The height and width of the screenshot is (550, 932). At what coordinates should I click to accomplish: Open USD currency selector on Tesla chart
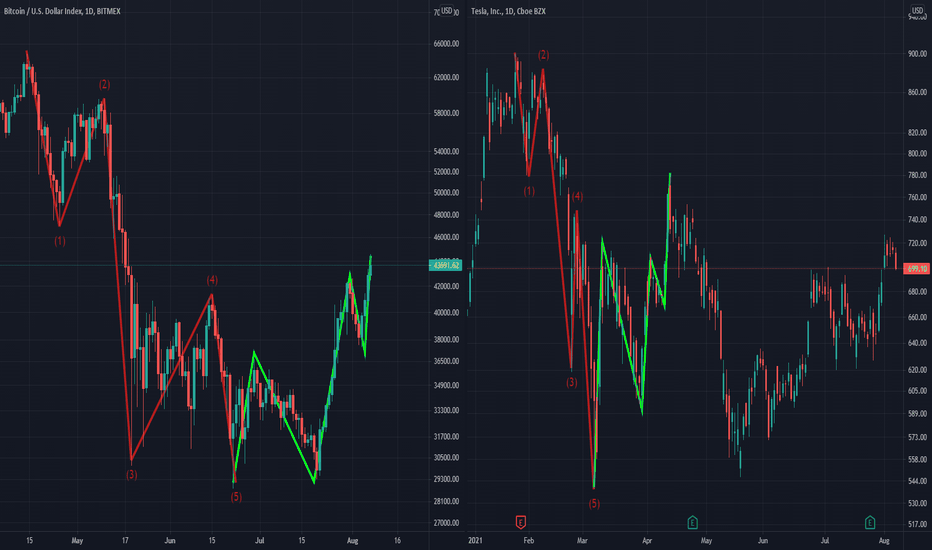(918, 11)
